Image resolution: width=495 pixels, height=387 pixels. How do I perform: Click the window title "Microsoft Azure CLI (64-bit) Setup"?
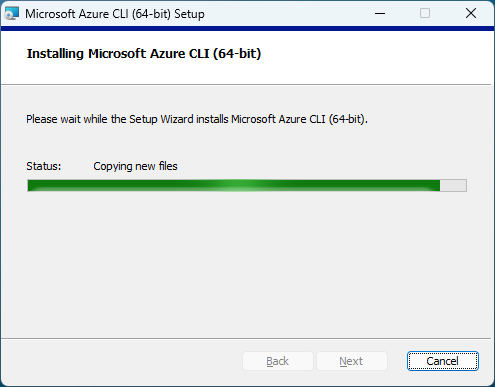click(x=115, y=14)
